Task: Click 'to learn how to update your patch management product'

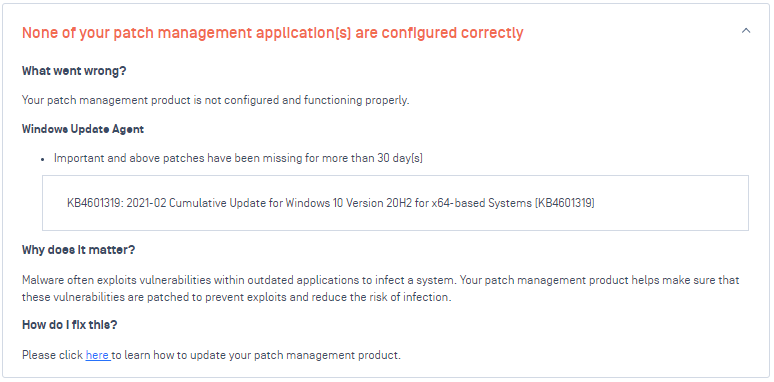Action: pos(256,355)
